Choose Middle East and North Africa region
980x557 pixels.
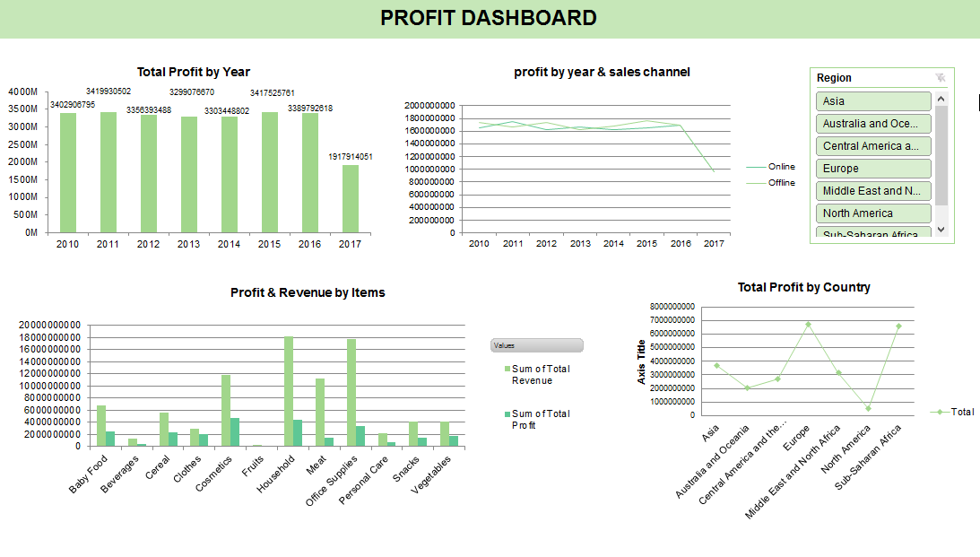point(873,190)
